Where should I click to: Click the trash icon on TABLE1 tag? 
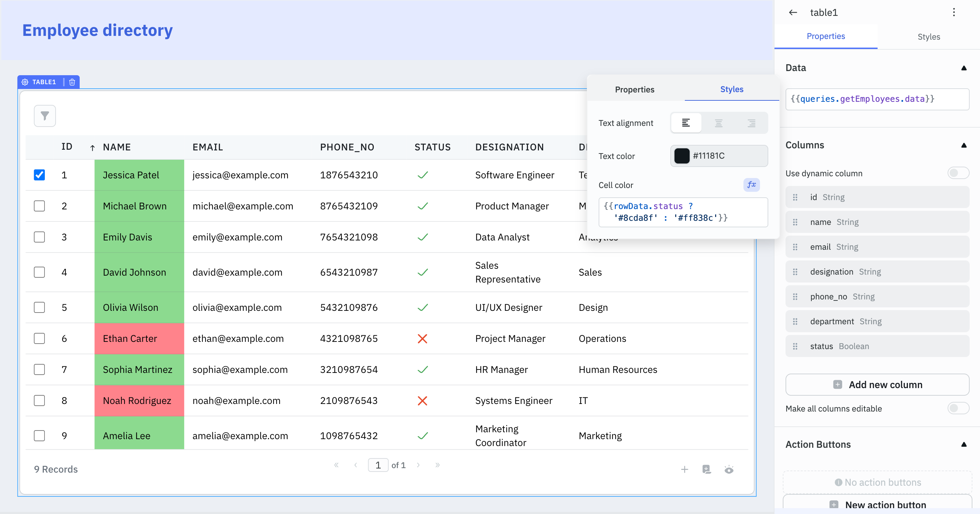(x=72, y=82)
